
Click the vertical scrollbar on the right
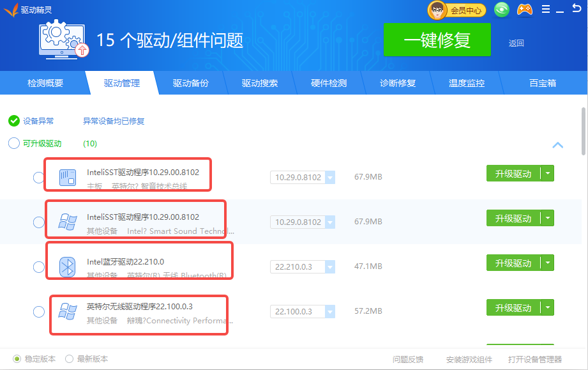tap(584, 131)
